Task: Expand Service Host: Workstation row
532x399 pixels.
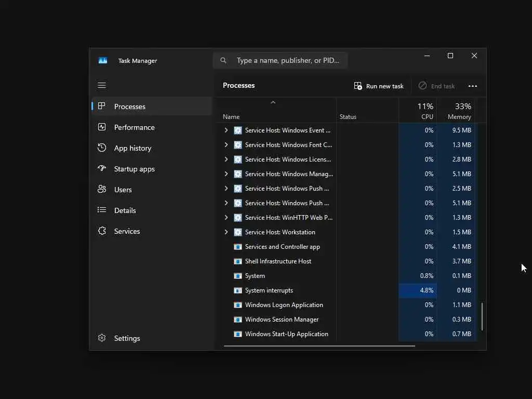Action: click(x=227, y=232)
